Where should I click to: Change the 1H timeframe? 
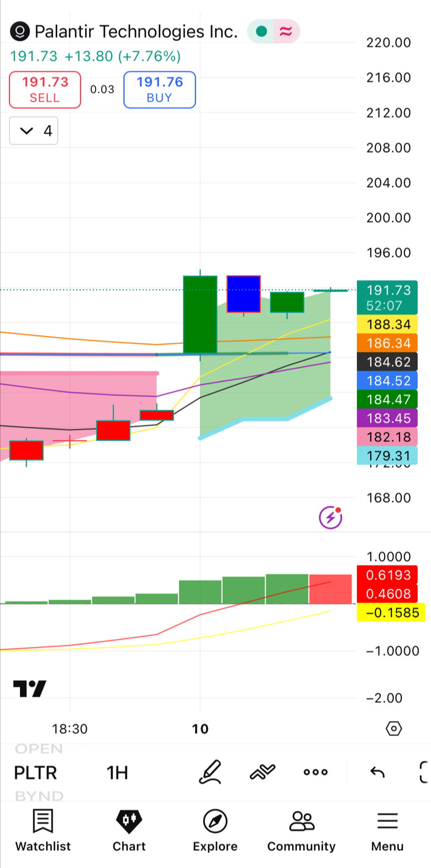point(117,772)
